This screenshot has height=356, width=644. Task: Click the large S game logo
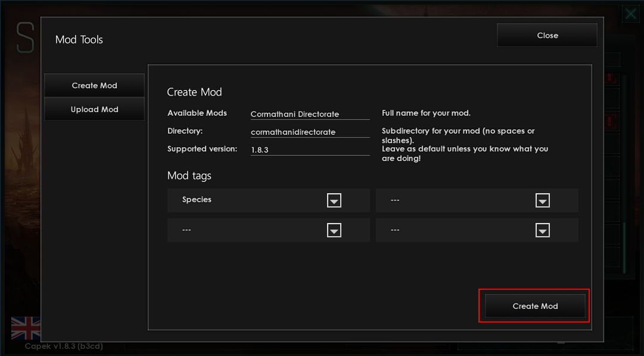click(25, 39)
